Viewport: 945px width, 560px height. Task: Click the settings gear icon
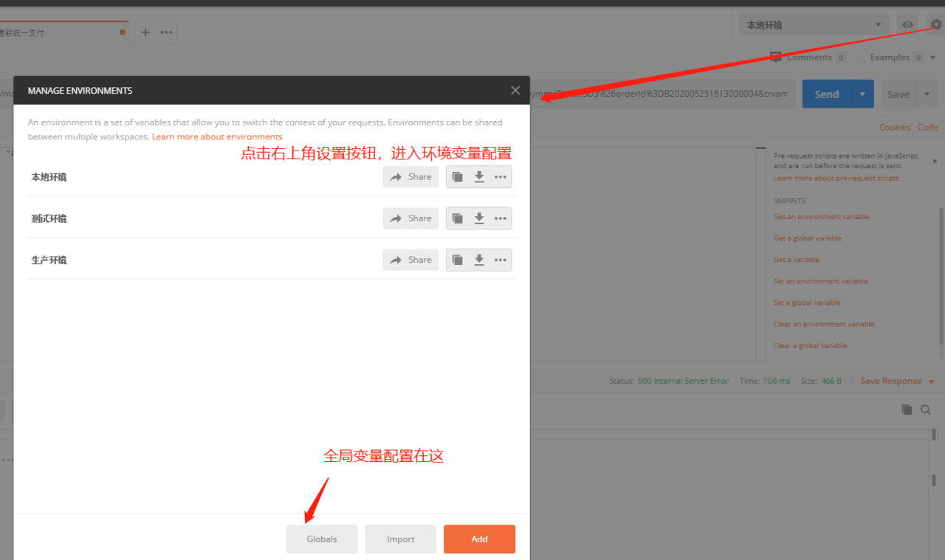(x=935, y=24)
